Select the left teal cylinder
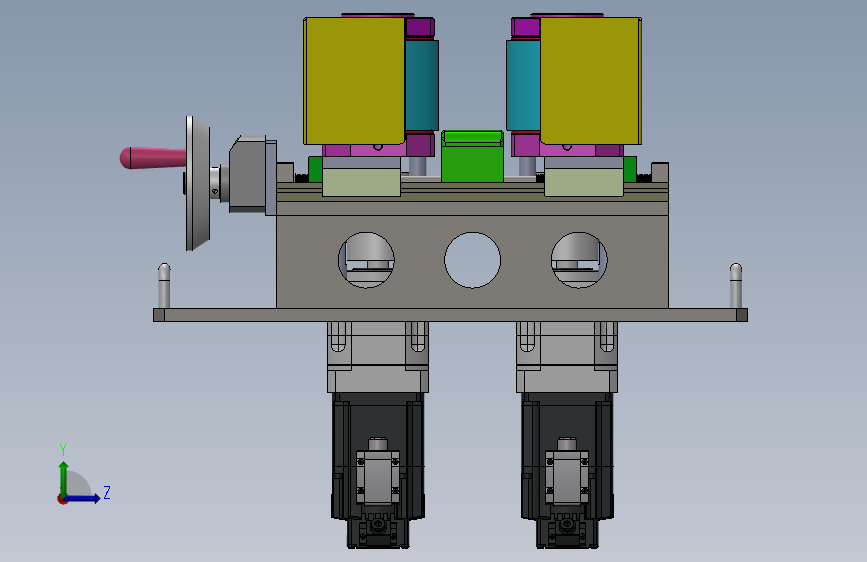Screen dimensions: 867x562 coord(421,85)
